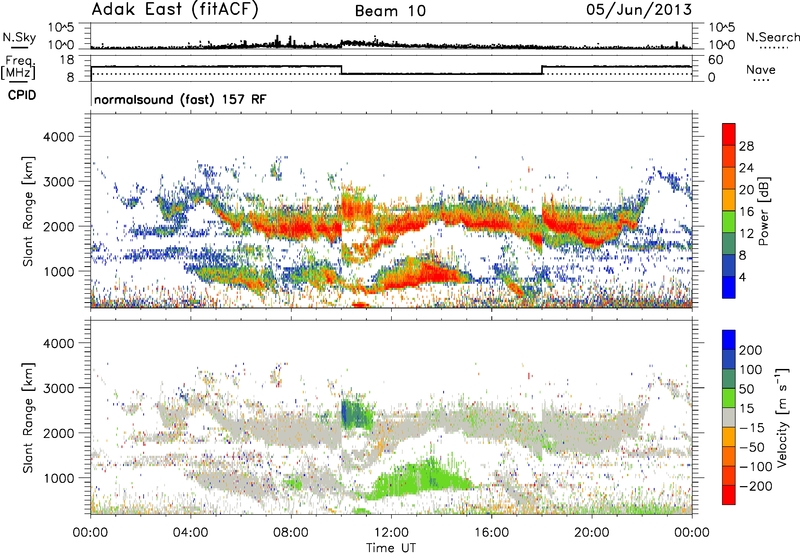Screen dimensions: 800x554
Task: Click the red top segment of Power colorbar
Action: 729,134
